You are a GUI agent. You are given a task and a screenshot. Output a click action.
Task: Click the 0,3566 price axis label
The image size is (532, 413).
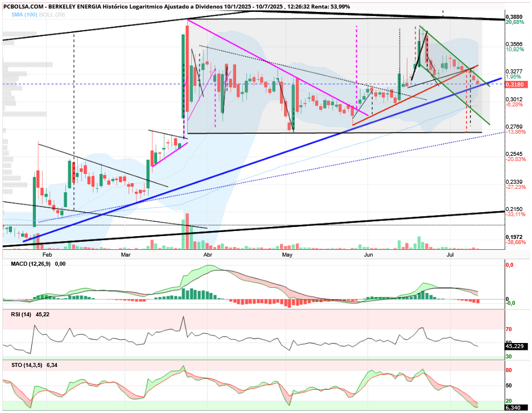(x=514, y=44)
